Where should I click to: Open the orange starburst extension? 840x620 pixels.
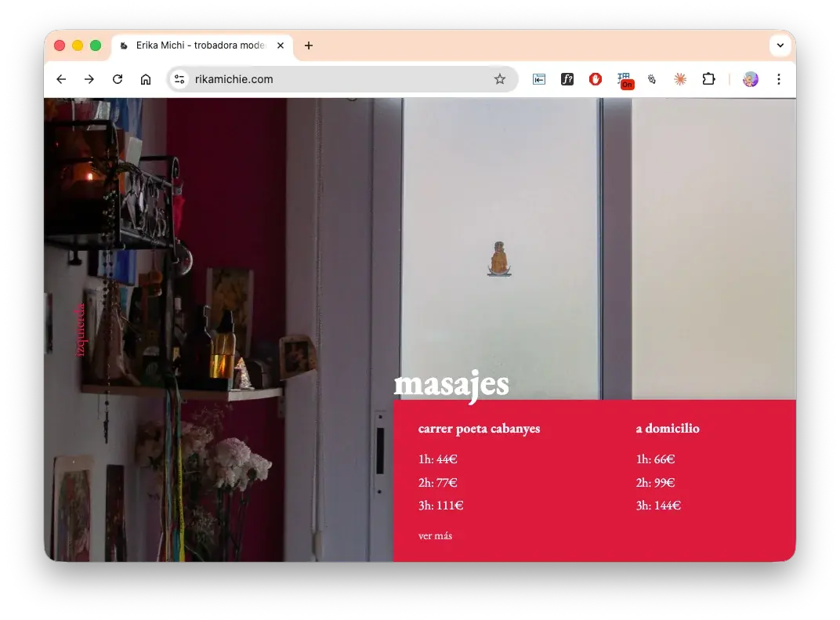[680, 79]
